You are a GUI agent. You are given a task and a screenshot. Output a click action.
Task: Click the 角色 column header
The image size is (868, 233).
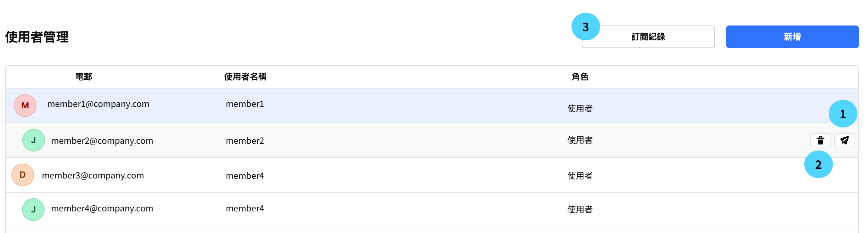pos(580,77)
